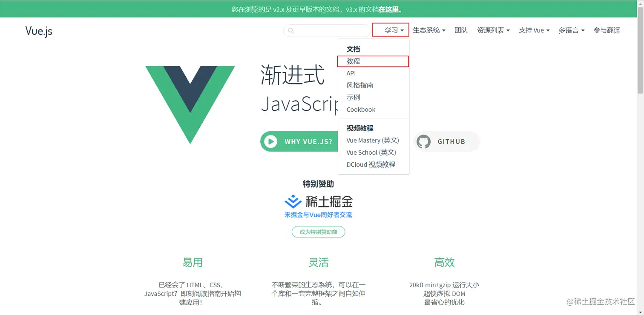644x315 pixels.
Task: Click the 高效 heading
Action: 444,263
